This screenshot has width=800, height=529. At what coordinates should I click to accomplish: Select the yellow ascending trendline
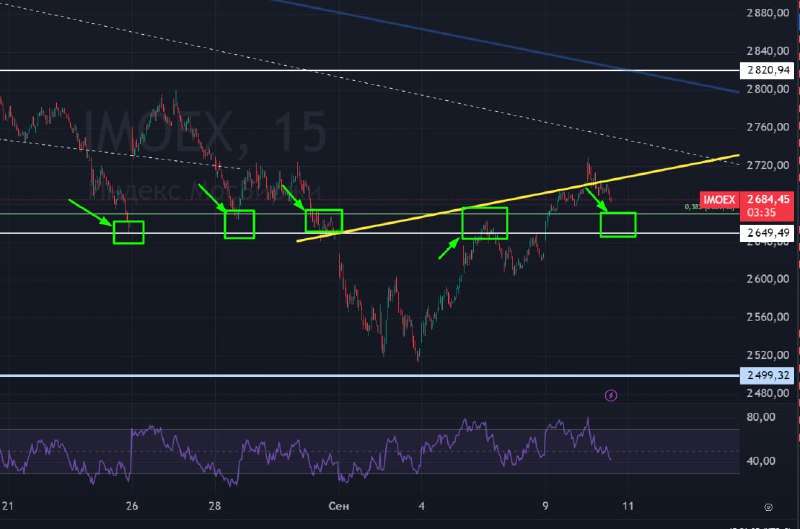click(x=518, y=198)
